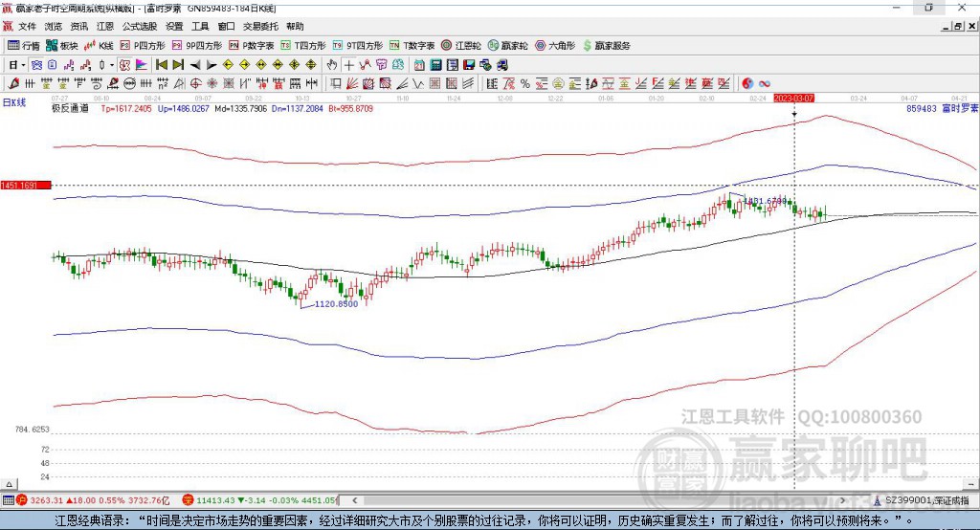Click the 2023-03-07 date marker
Image resolution: width=980 pixels, height=530 pixels.
793,99
